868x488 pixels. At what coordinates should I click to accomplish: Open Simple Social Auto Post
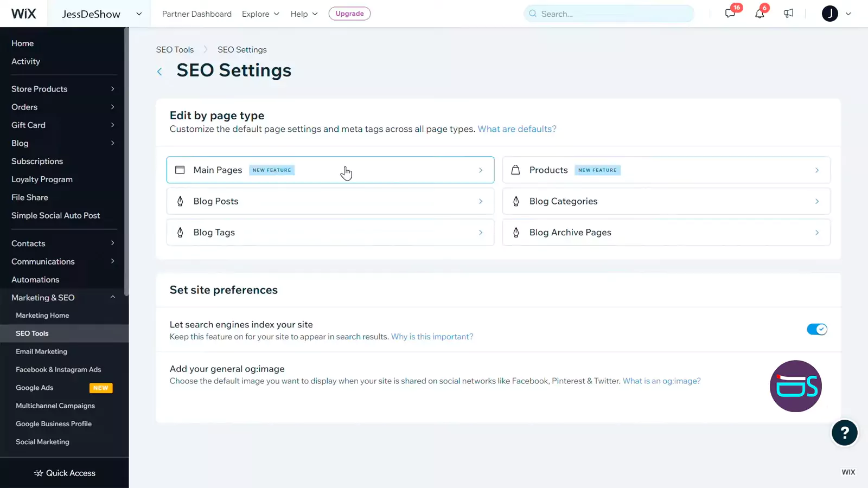click(x=56, y=216)
